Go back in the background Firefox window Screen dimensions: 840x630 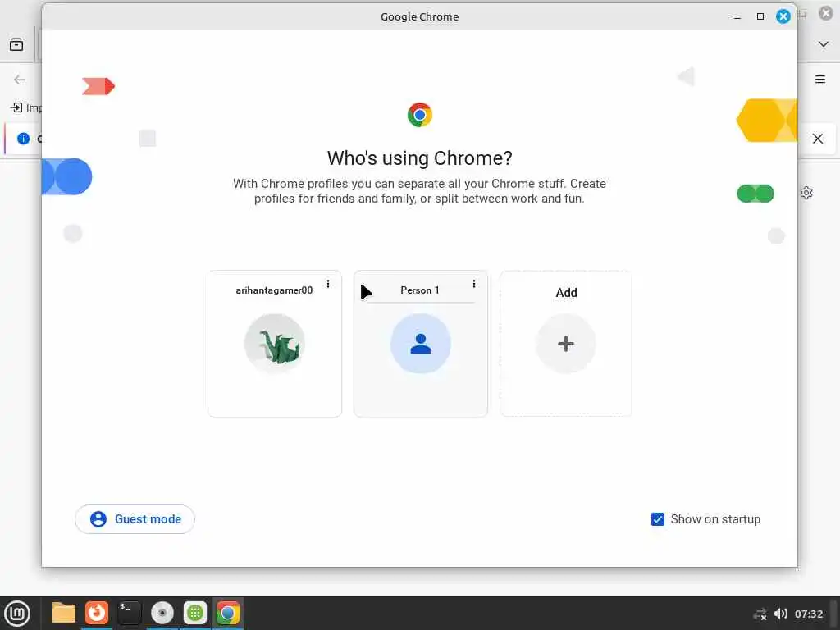point(20,80)
